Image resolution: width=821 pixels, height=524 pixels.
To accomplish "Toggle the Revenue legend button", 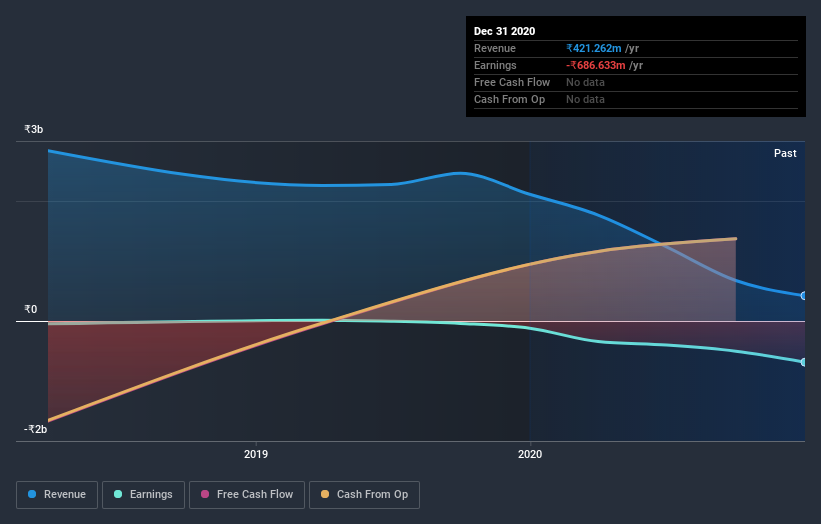I will pyautogui.click(x=57, y=495).
